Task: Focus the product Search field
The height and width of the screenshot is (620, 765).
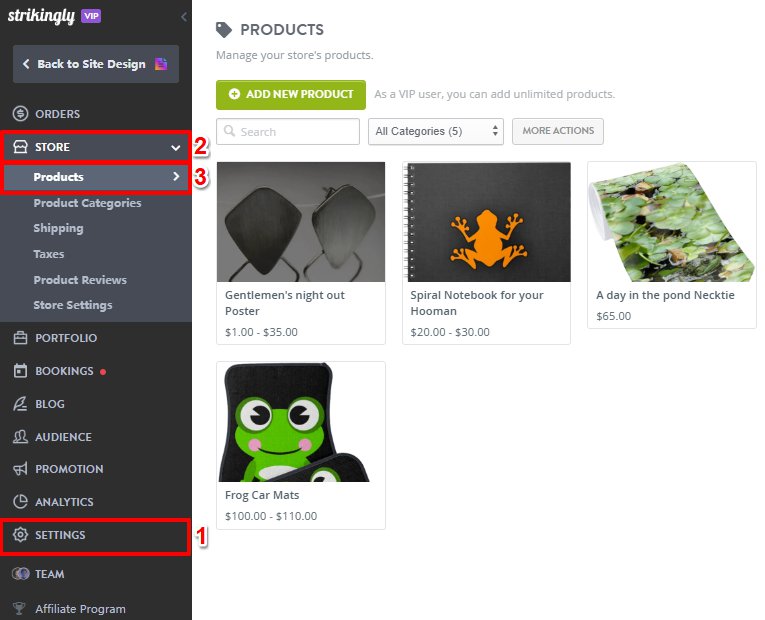Action: coord(288,131)
